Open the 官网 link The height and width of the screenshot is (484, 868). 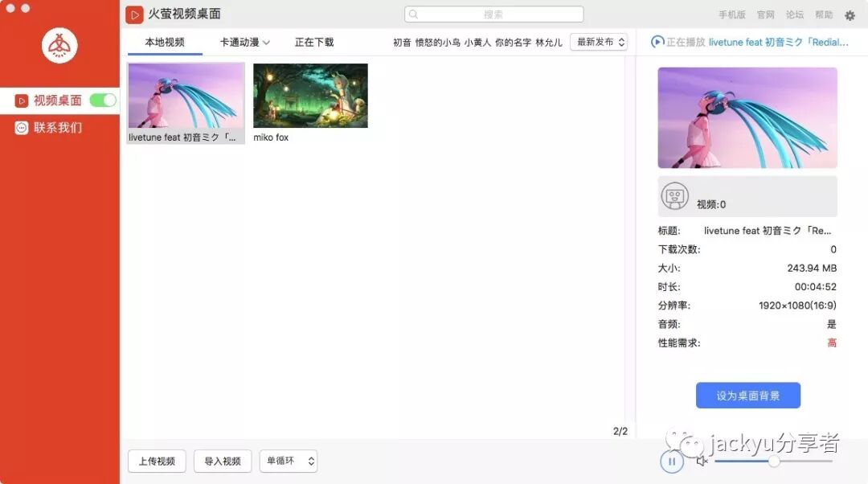click(x=766, y=15)
